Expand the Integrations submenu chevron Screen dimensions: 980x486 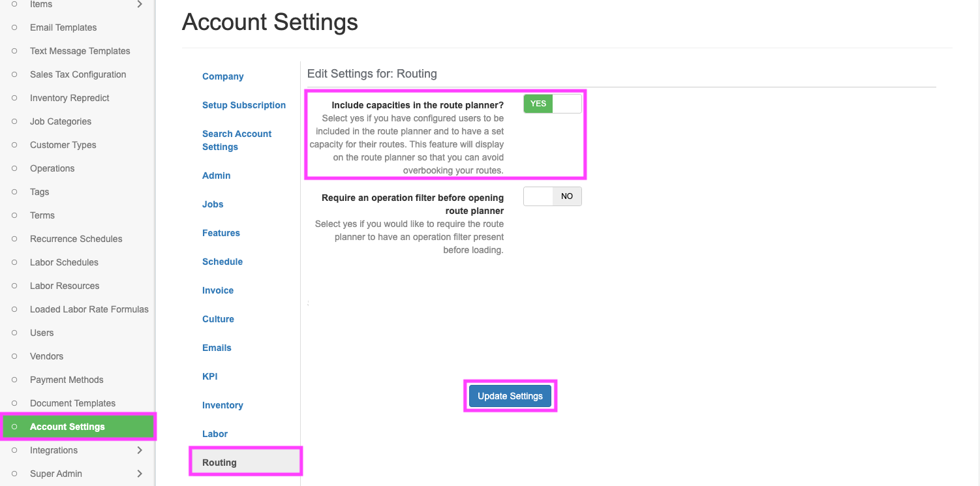click(140, 450)
